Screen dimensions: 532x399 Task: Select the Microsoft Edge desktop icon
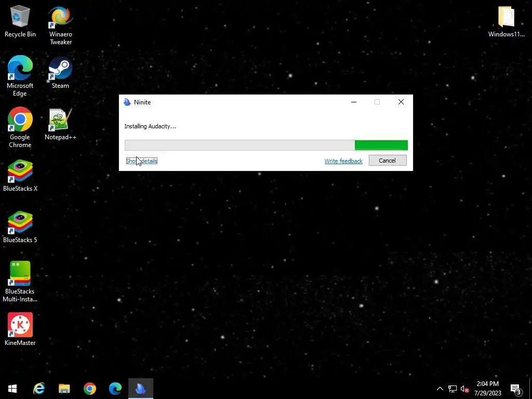pos(20,76)
